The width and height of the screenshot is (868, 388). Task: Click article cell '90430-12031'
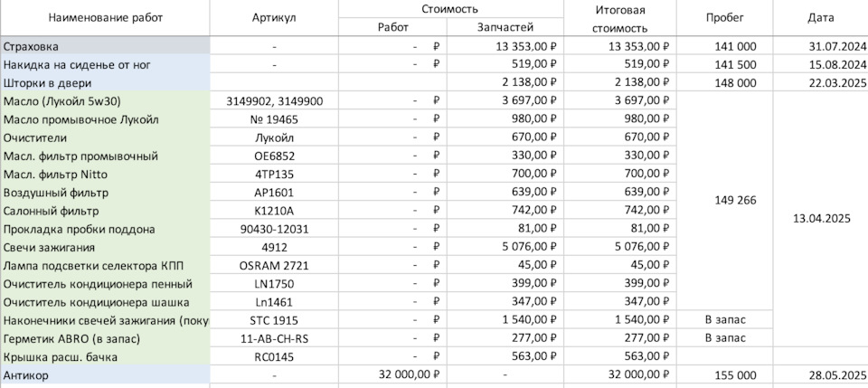[x=274, y=229]
